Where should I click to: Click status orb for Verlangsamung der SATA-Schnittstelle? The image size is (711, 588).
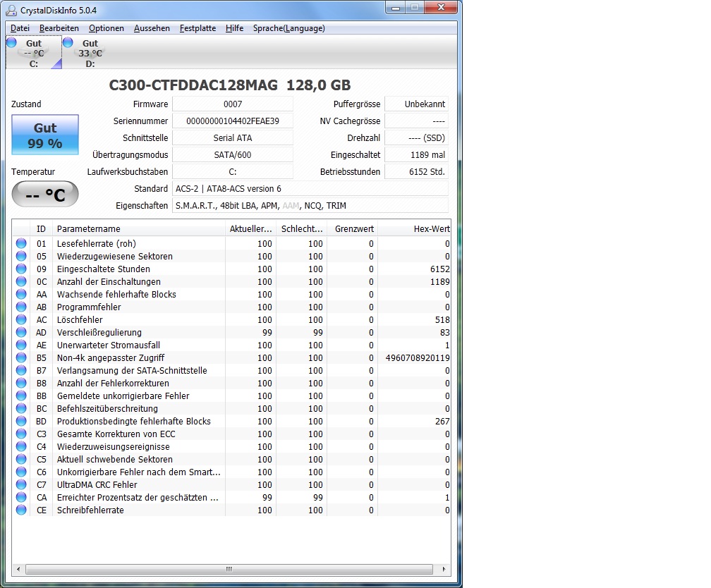21,370
